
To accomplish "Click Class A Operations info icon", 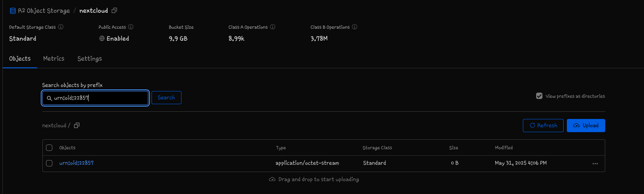I will [273, 27].
